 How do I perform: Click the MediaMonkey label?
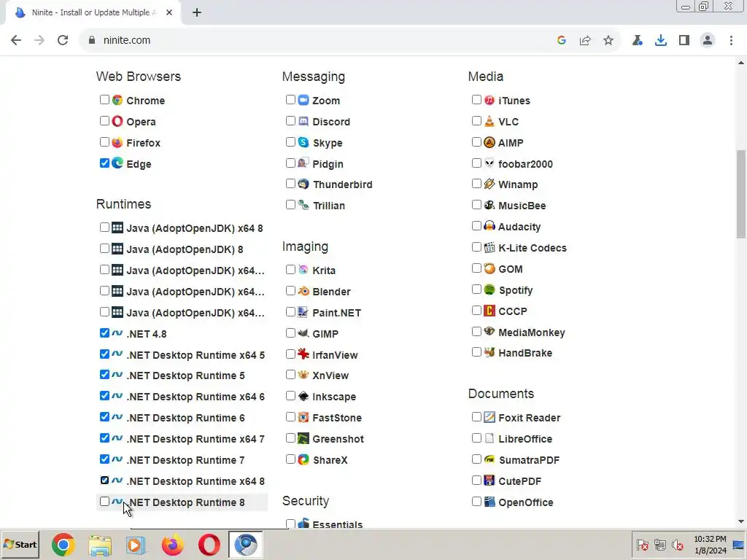[x=532, y=332]
